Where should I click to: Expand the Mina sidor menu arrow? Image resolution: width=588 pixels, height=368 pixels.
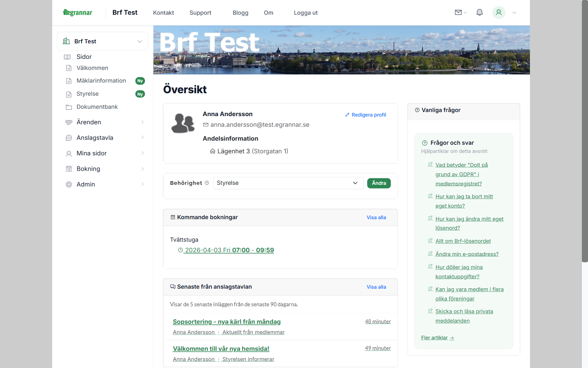tap(143, 153)
